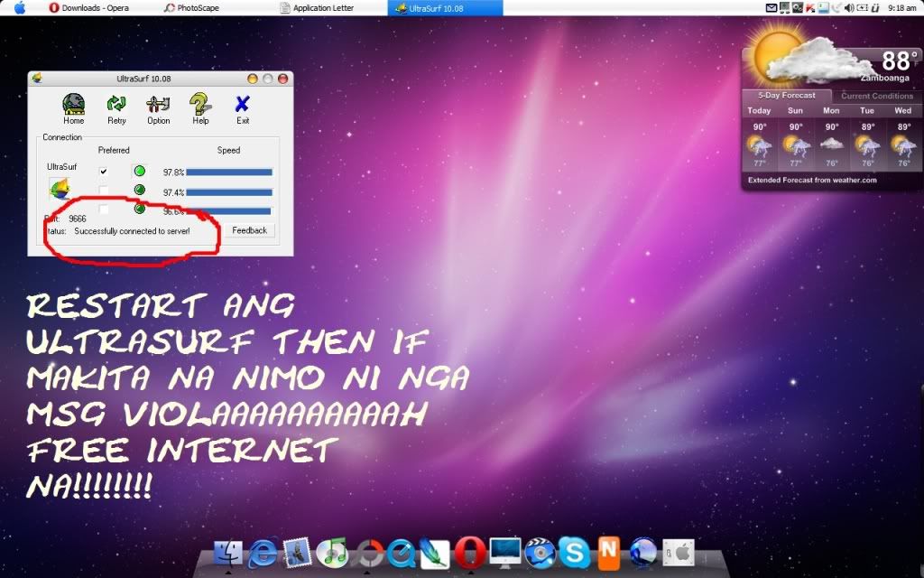Click the red K antivirus tray icon
Screen dimensions: 924x578
(x=810, y=7)
